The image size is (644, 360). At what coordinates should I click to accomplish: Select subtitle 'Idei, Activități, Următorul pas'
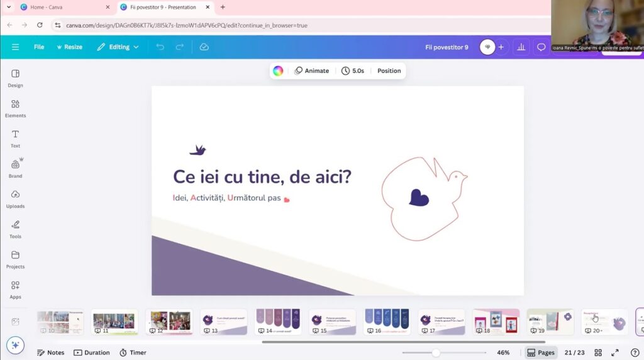[x=226, y=198]
